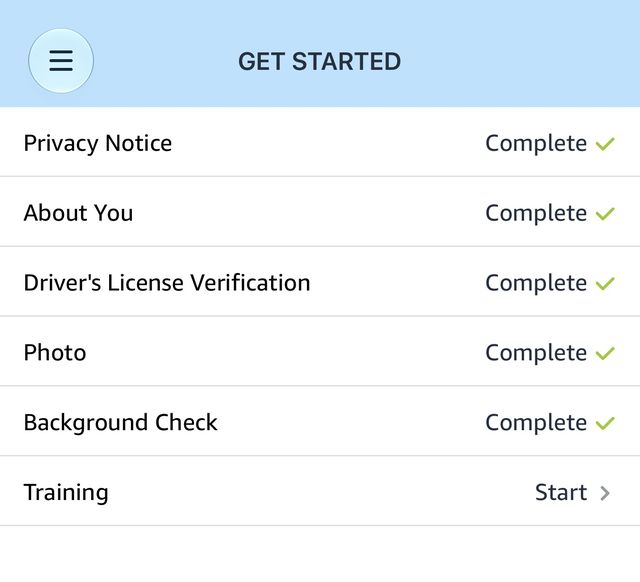Click Complete status for Background Check
640x582 pixels.
536,423
